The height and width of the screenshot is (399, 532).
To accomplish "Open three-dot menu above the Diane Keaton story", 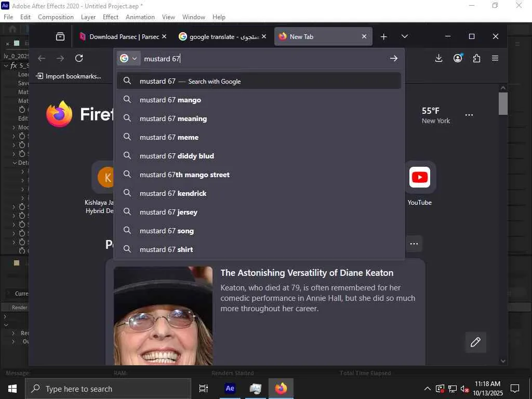I will 414,244.
